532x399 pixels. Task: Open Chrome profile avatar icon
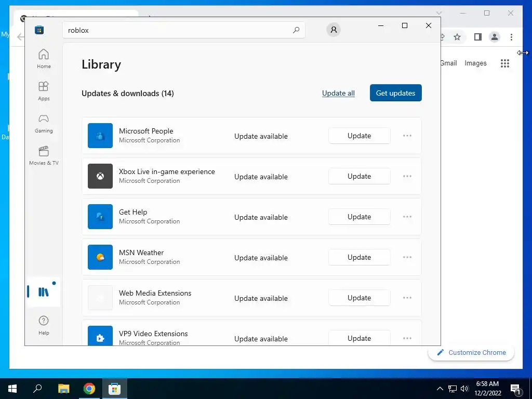pos(495,37)
